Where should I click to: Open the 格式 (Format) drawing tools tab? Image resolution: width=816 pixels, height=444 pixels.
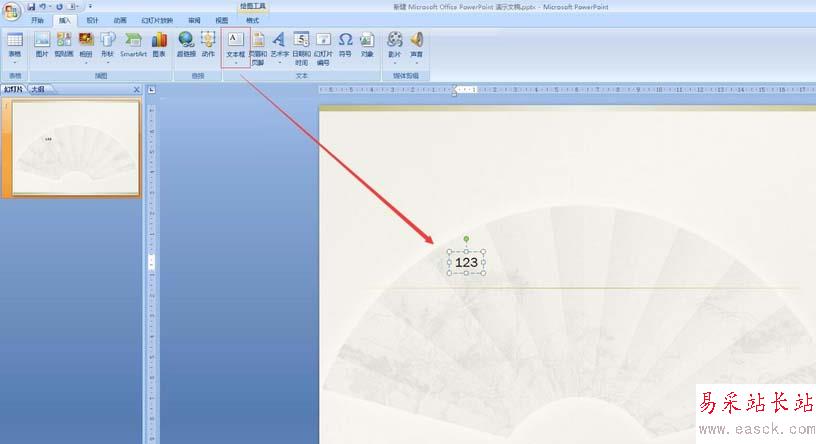[252, 20]
